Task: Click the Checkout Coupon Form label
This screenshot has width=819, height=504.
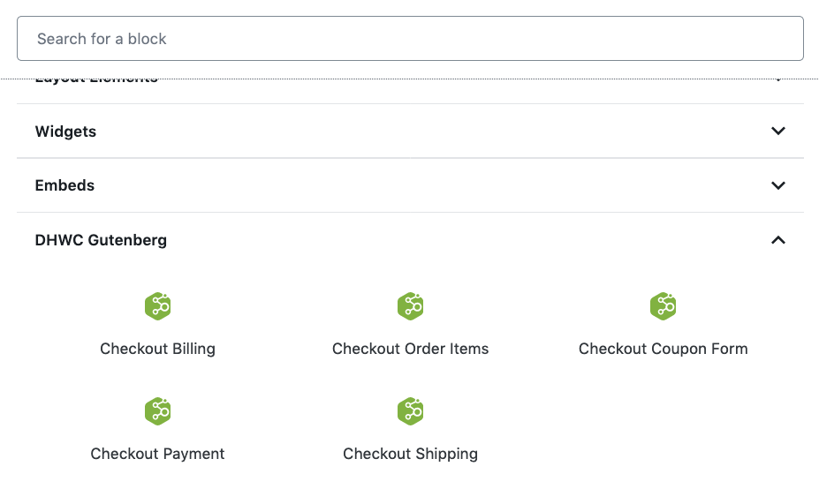Action: click(x=663, y=349)
